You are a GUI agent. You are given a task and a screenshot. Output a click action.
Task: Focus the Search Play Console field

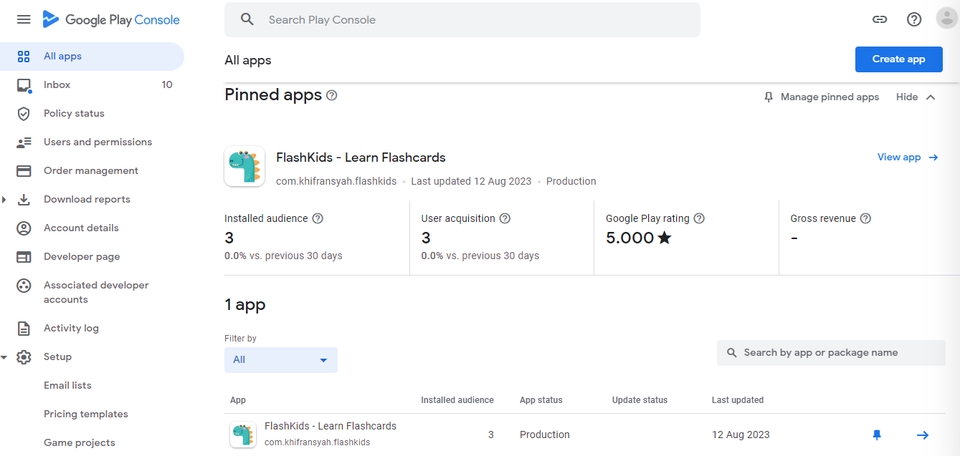pos(462,20)
